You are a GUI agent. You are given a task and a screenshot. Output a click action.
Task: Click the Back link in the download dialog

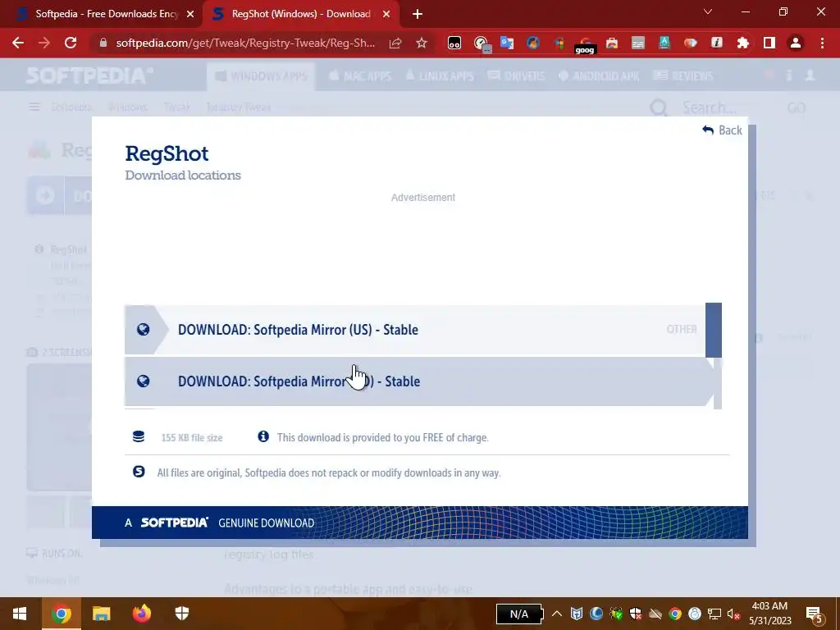pyautogui.click(x=722, y=130)
